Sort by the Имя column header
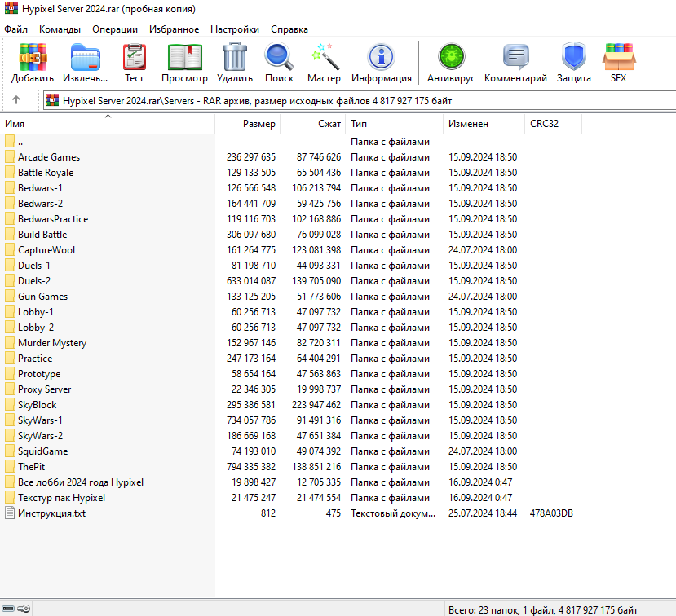 (x=108, y=124)
